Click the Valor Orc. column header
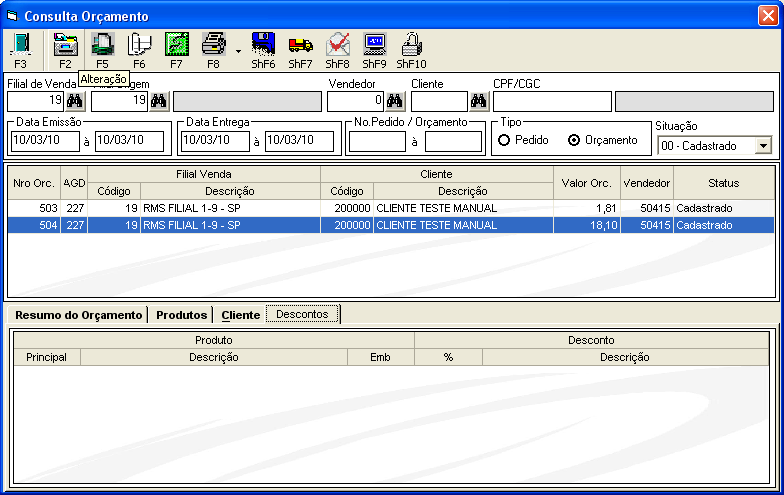Viewport: 784px width, 495px height. tap(587, 183)
